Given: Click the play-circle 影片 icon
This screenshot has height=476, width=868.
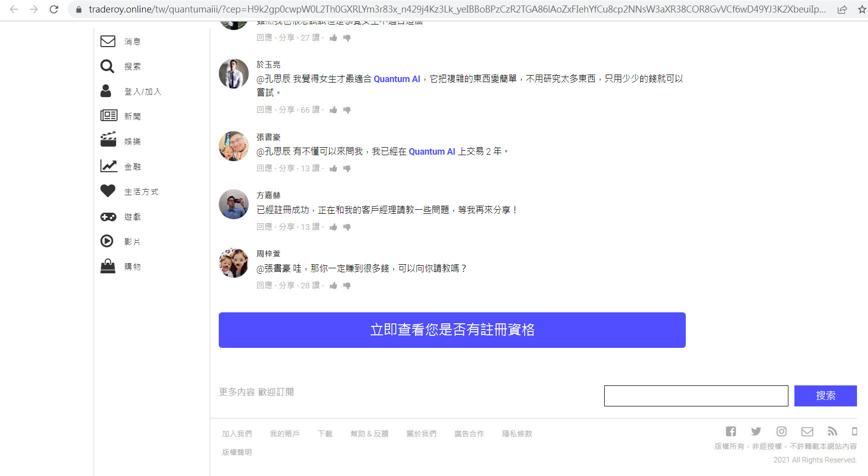Looking at the screenshot, I should click(x=107, y=241).
